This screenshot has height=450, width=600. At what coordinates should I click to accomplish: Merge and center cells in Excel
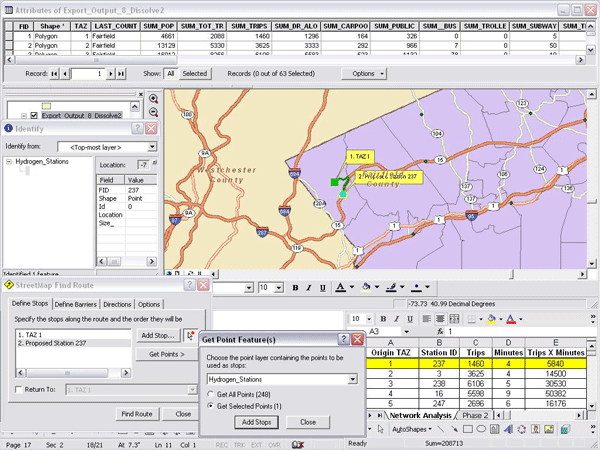pyautogui.click(x=454, y=319)
